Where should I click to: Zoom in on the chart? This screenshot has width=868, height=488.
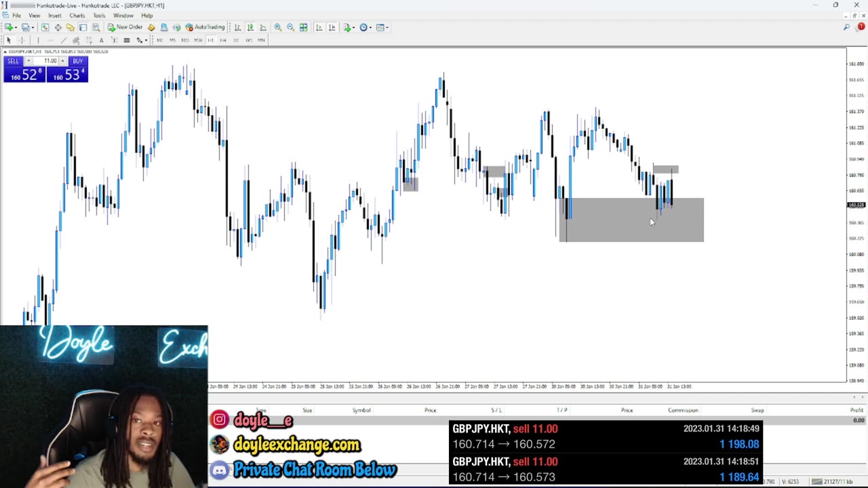[x=278, y=27]
